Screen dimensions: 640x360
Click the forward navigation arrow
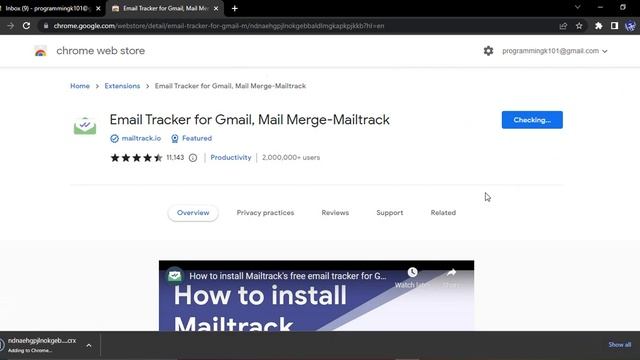[x=11, y=26]
